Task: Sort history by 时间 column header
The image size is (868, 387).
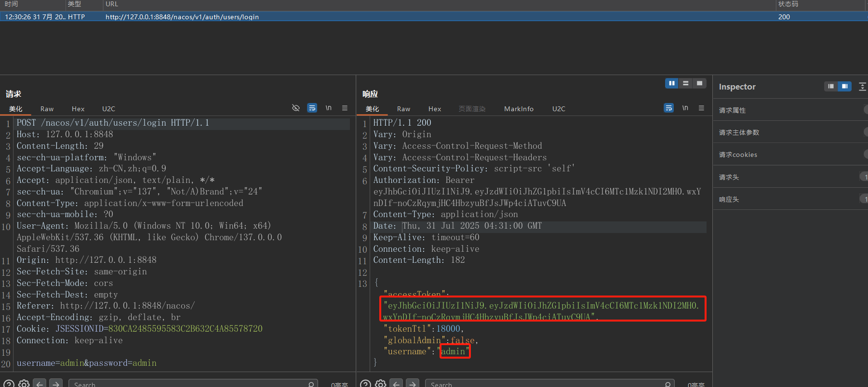Action: click(33, 4)
